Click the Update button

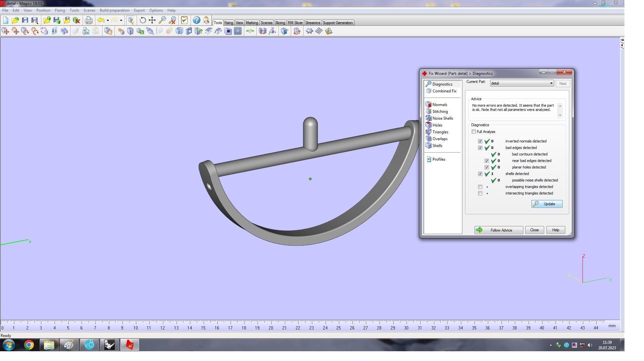pyautogui.click(x=547, y=204)
